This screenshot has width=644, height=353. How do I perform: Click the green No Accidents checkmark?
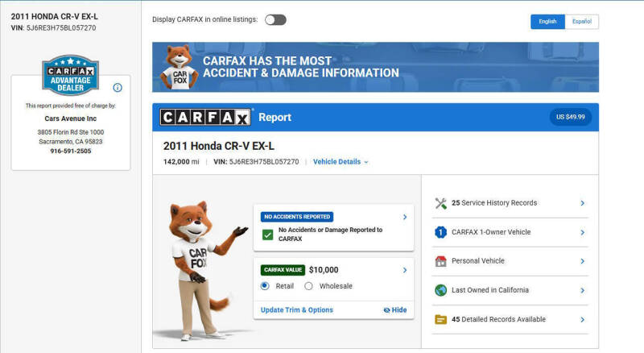coord(267,235)
